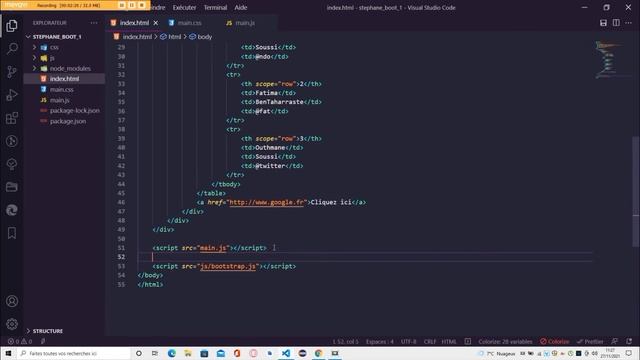Select index.html in file explorer
The image size is (640, 360).
64,79
